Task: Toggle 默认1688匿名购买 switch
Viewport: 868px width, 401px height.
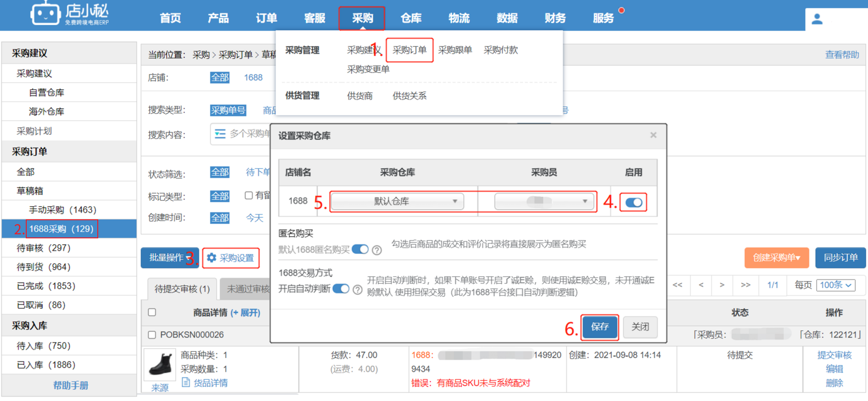Action: pyautogui.click(x=360, y=249)
